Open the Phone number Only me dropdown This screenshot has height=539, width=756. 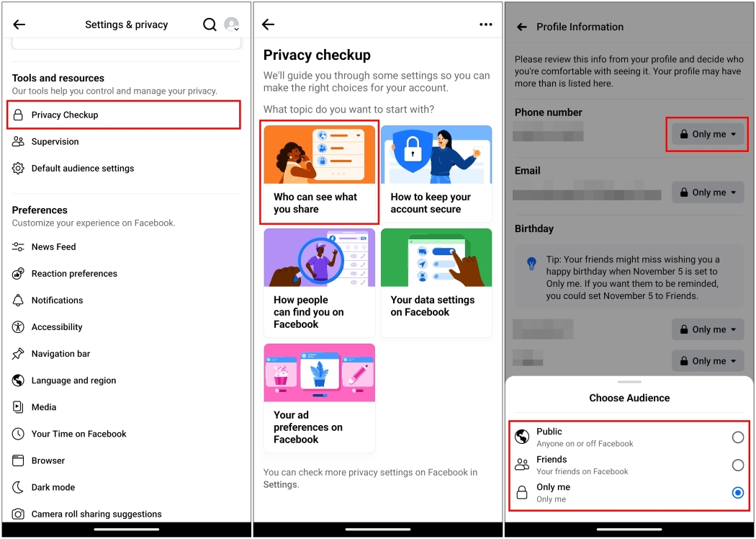706,134
